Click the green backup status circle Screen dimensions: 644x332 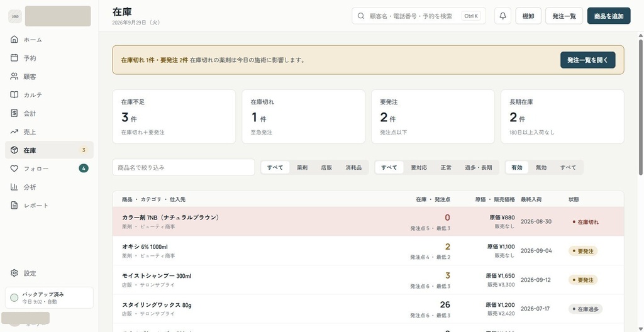(14, 297)
